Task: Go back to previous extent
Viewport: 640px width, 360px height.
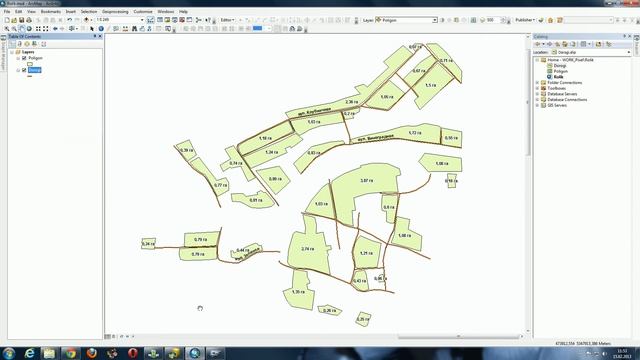Action: click(55, 29)
